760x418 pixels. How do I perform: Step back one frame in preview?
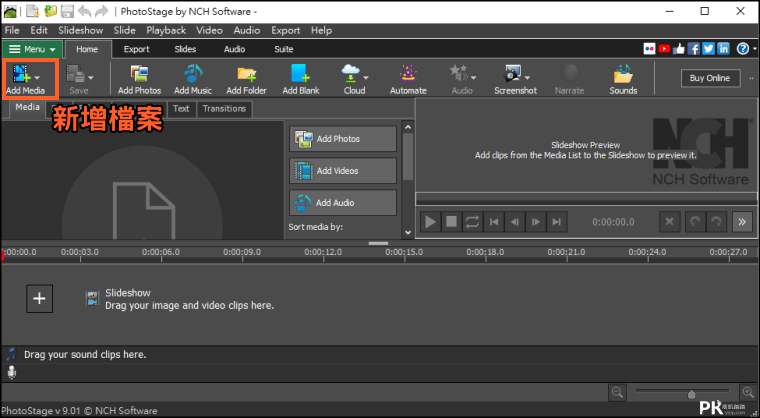pyautogui.click(x=515, y=222)
